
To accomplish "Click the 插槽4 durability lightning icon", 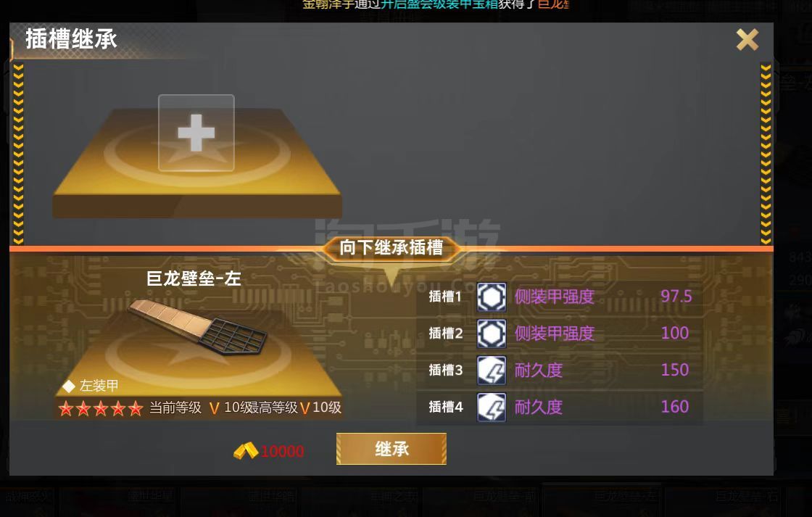I will click(492, 408).
